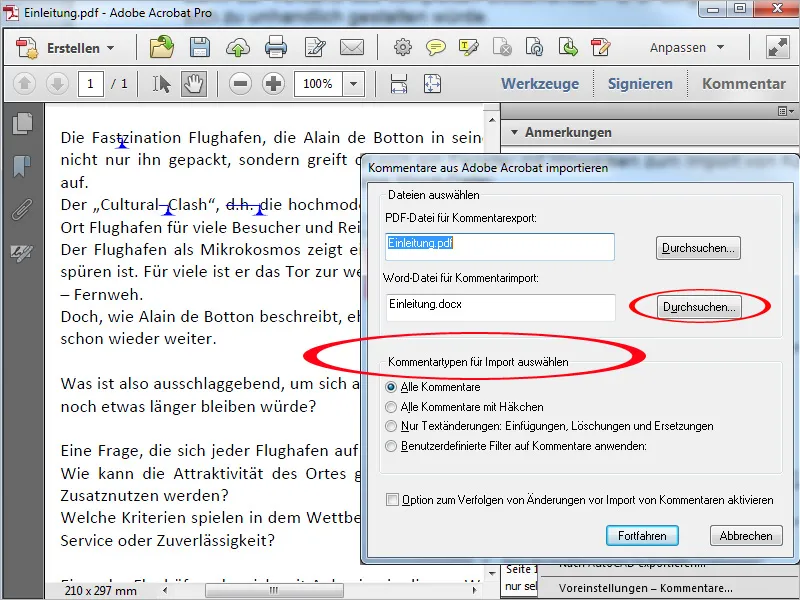The width and height of the screenshot is (800, 600).
Task: Save the document with the floppy disk icon
Action: [x=199, y=47]
